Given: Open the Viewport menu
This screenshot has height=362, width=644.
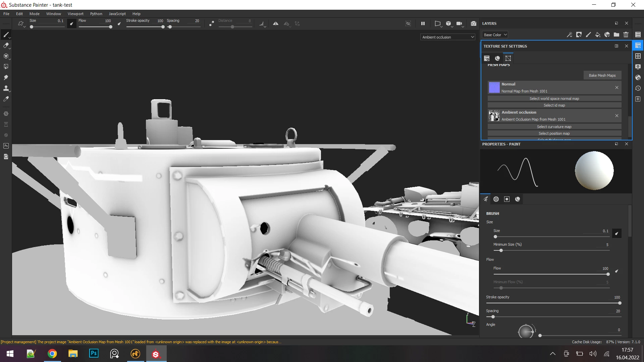Looking at the screenshot, I should [75, 14].
